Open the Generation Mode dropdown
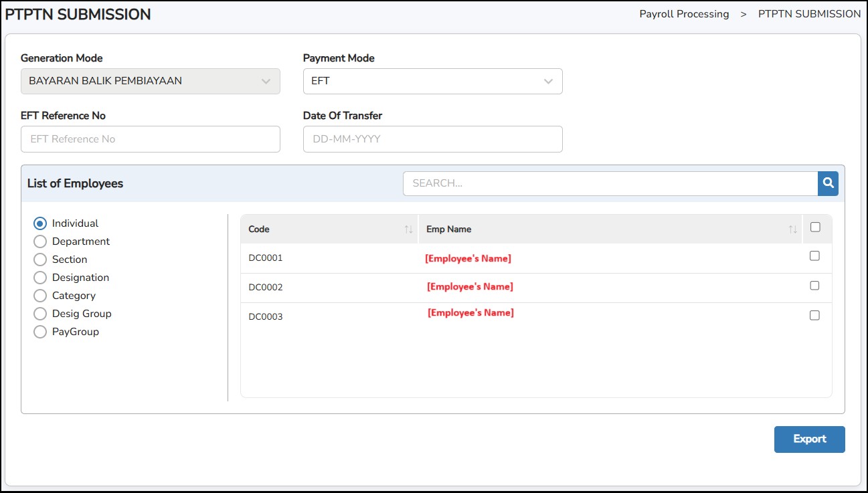 coord(150,81)
